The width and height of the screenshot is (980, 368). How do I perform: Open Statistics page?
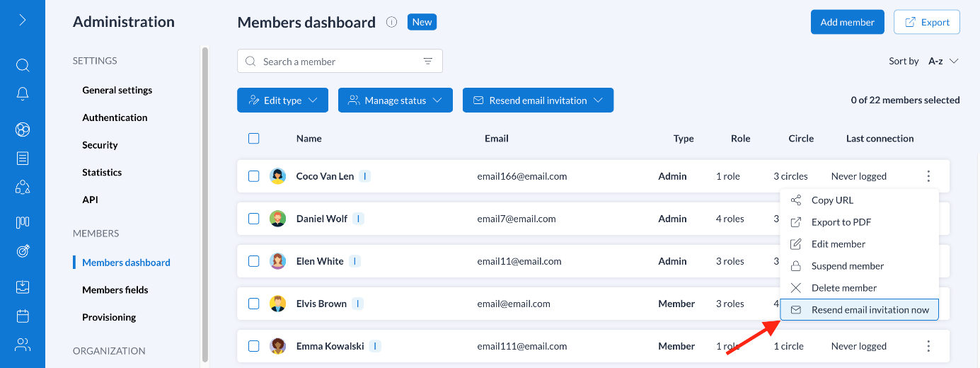(102, 173)
